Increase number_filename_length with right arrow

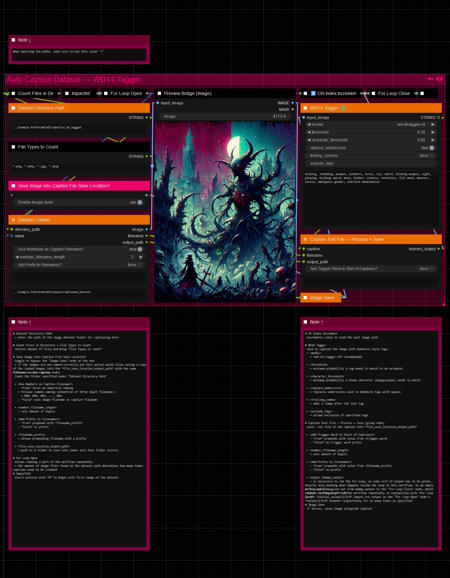[x=140, y=257]
